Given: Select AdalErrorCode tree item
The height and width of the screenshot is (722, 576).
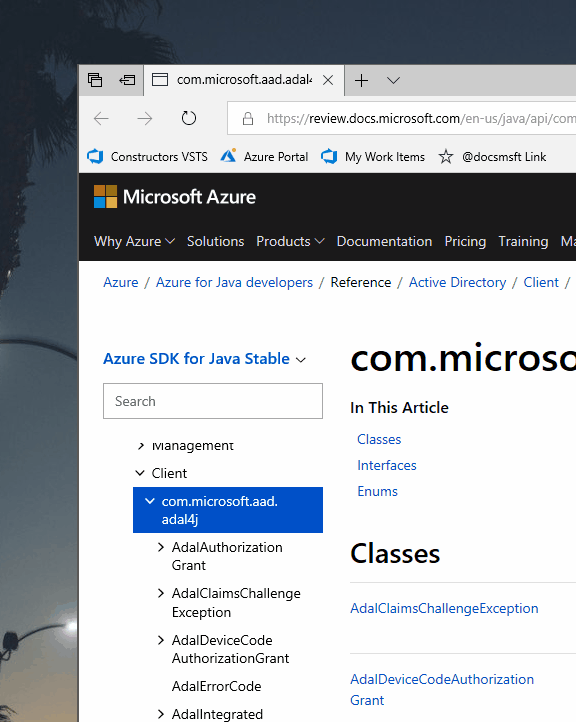Looking at the screenshot, I should (216, 686).
